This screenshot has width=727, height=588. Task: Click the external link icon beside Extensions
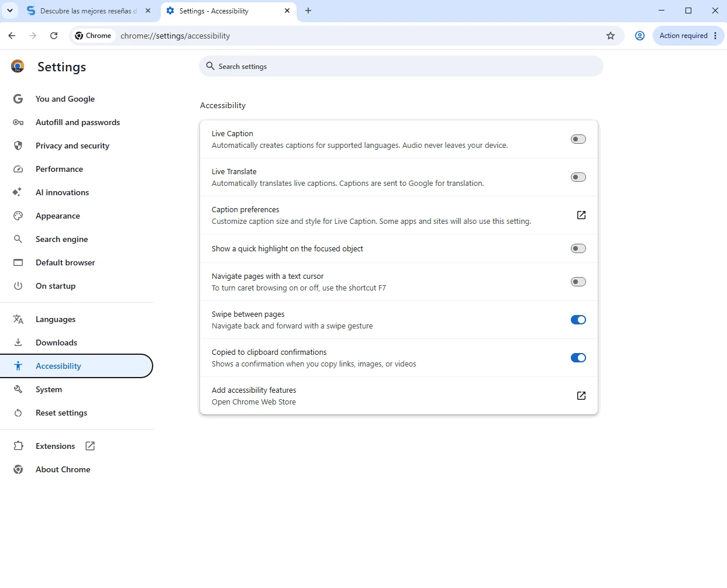pyautogui.click(x=90, y=446)
